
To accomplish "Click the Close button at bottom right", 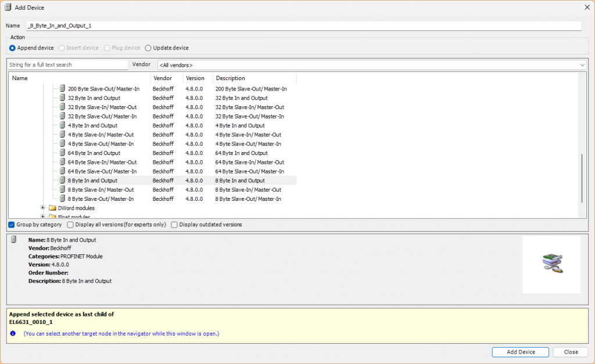I will pyautogui.click(x=571, y=352).
